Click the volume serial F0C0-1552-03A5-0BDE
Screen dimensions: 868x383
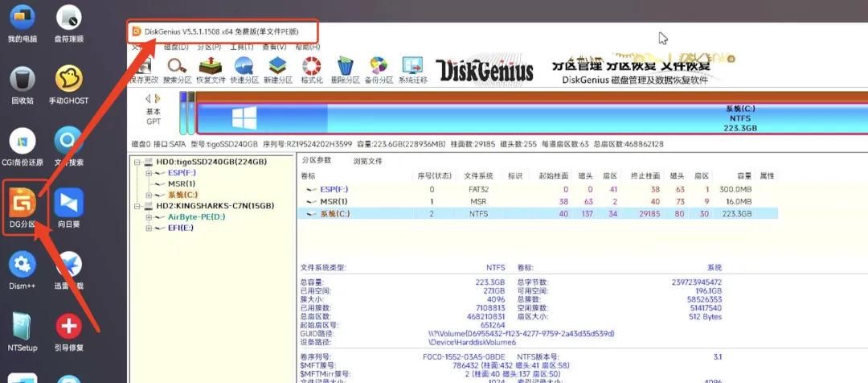coord(463,357)
